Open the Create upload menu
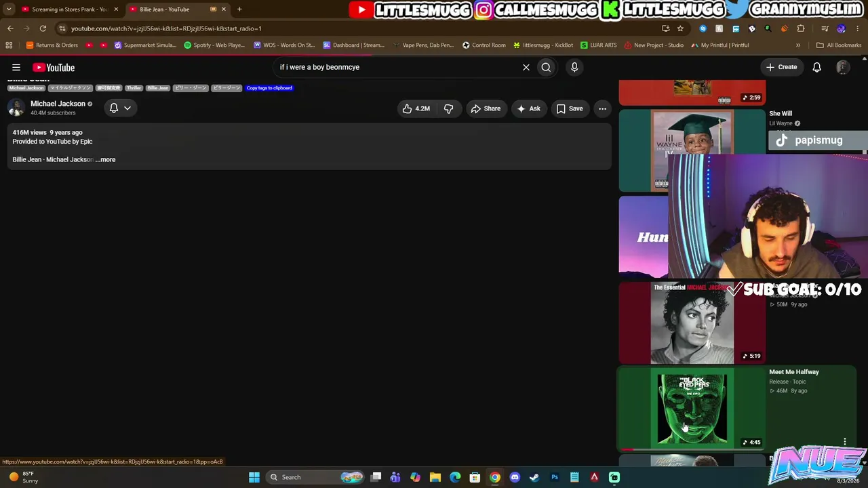Viewport: 868px width, 488px height. (x=781, y=67)
